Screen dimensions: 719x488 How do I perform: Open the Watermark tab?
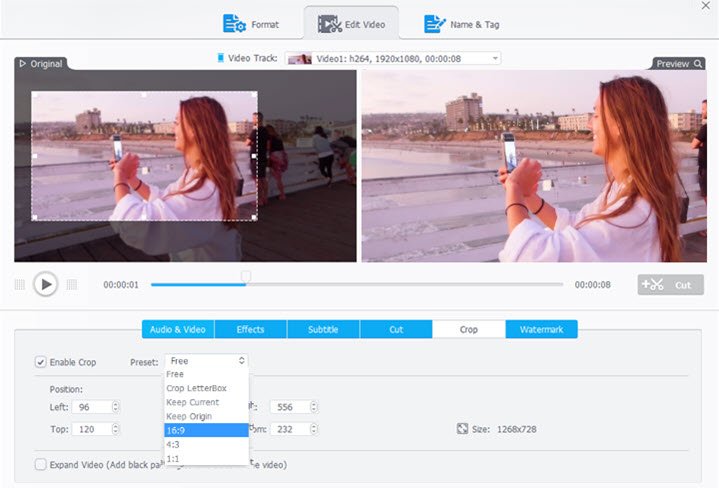(x=541, y=329)
